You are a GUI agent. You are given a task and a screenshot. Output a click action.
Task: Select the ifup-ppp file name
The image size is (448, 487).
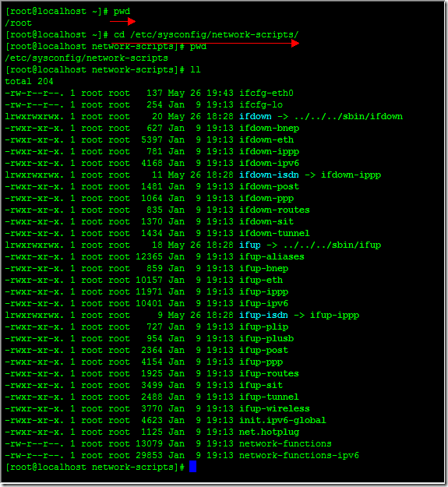coord(261,362)
